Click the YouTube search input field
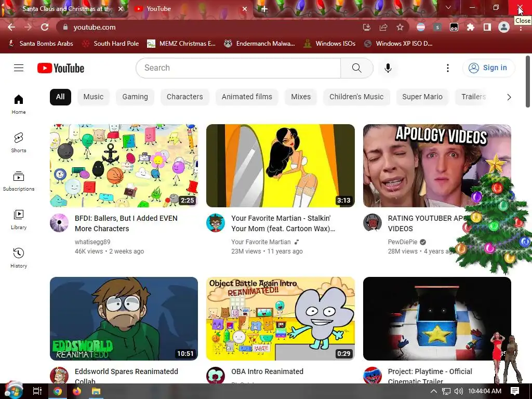 (x=238, y=68)
